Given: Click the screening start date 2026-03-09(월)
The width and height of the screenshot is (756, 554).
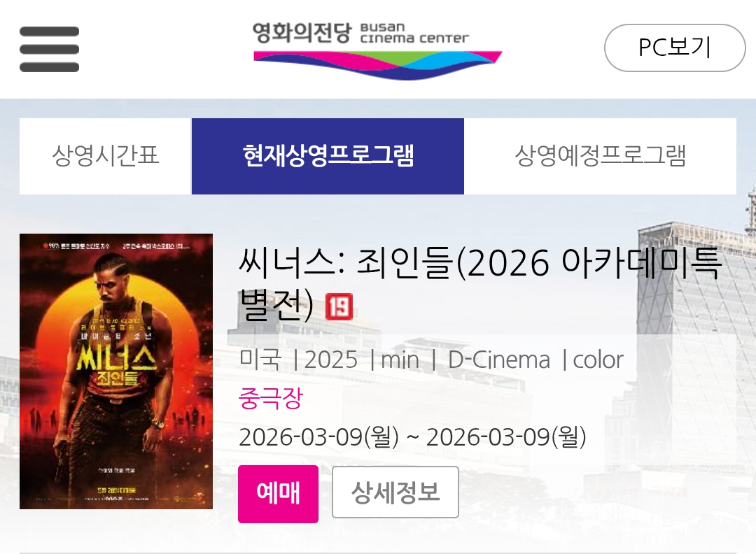Looking at the screenshot, I should 318,437.
